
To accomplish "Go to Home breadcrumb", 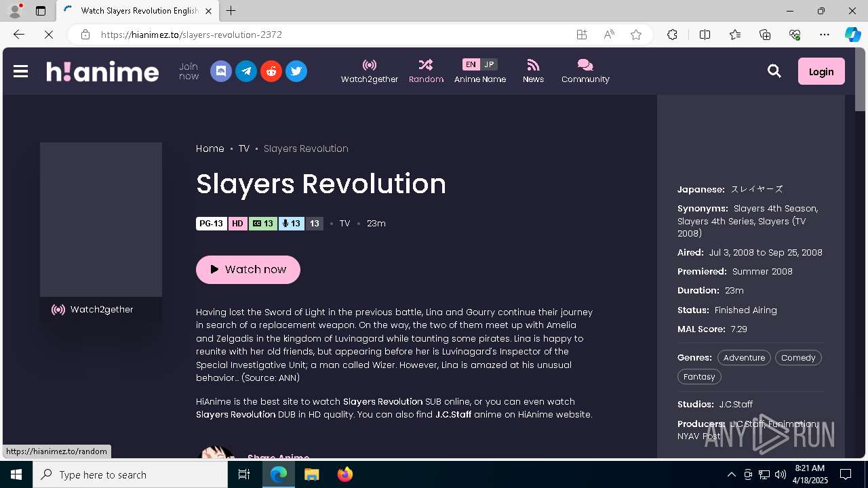I will 210,148.
